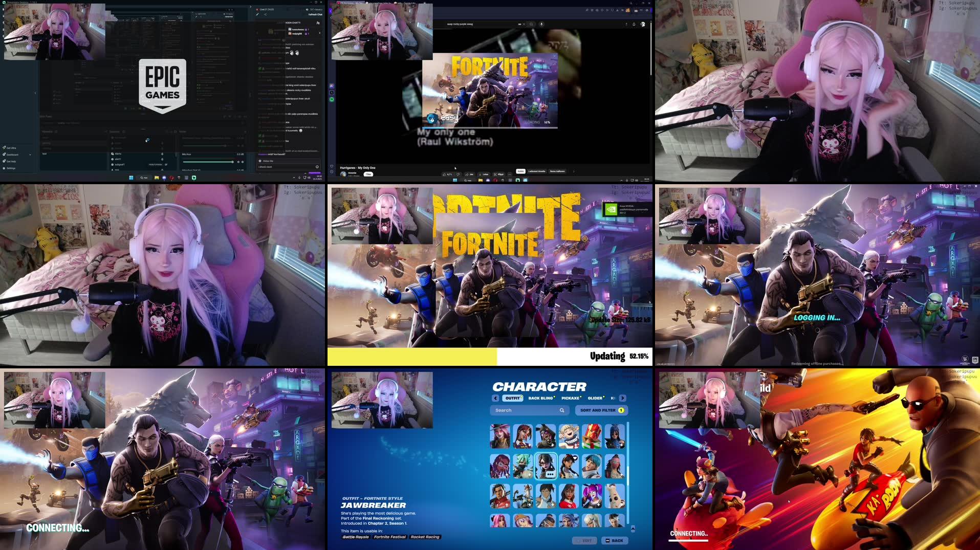
Task: Open Mic/Aux gear settings in mixer
Action: [x=243, y=162]
